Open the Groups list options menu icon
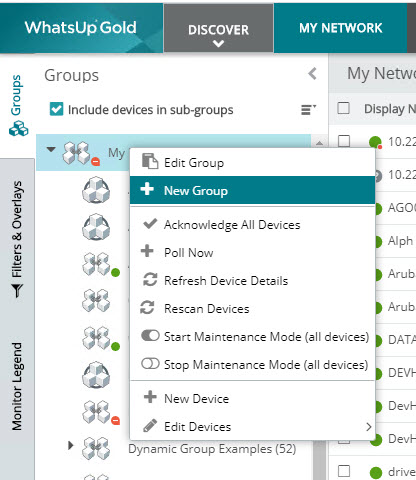This screenshot has width=416, height=480. click(x=308, y=109)
